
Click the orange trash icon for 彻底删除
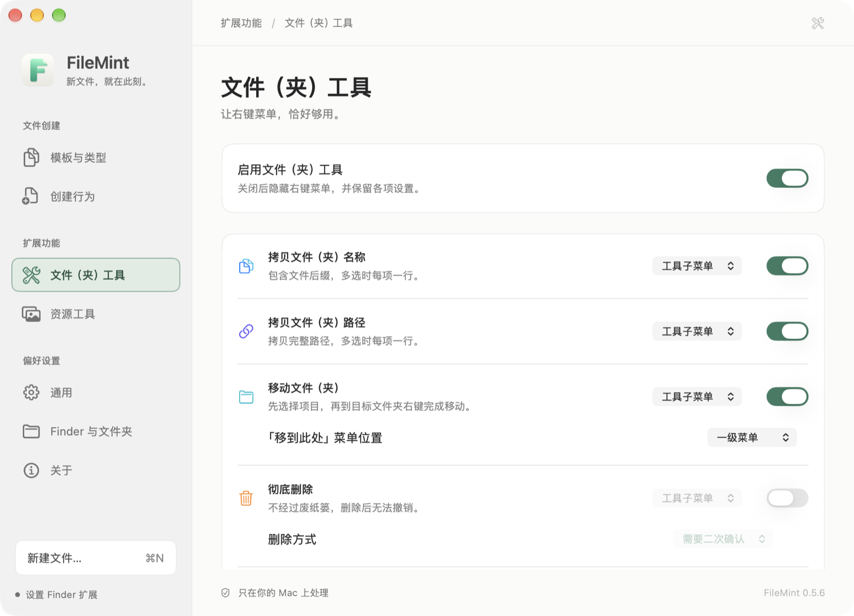pyautogui.click(x=246, y=498)
